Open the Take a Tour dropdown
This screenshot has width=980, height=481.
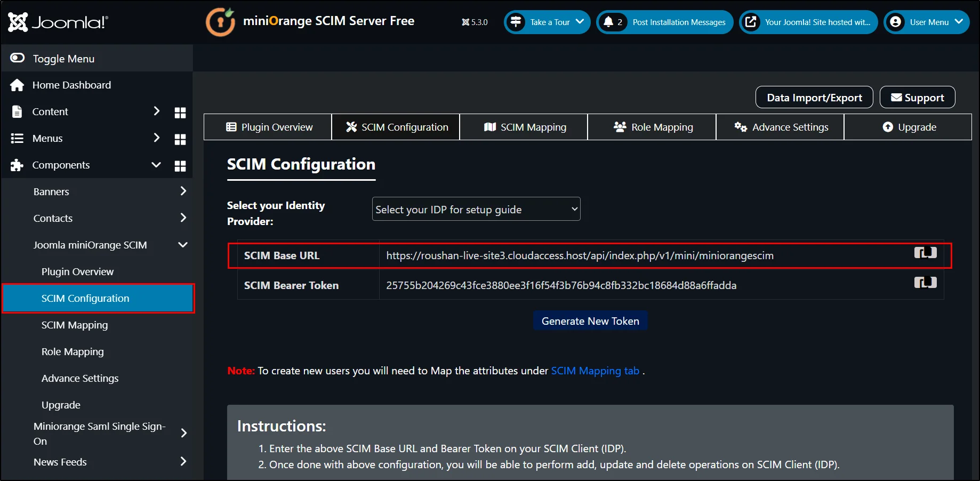[x=547, y=22]
